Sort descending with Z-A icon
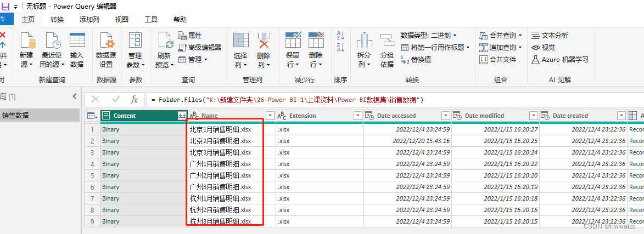Screen dimensions: 644x234 (341, 47)
